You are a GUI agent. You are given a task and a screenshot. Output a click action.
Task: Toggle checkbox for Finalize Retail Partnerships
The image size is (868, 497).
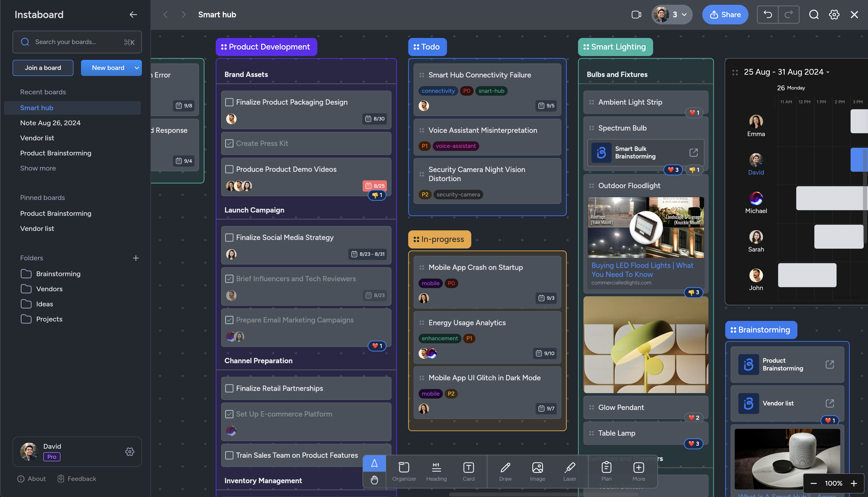tap(228, 388)
